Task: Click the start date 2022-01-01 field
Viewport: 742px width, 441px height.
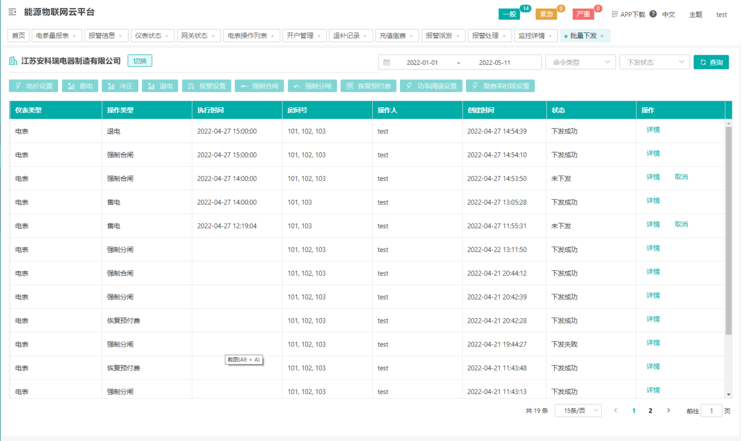Action: (x=422, y=62)
